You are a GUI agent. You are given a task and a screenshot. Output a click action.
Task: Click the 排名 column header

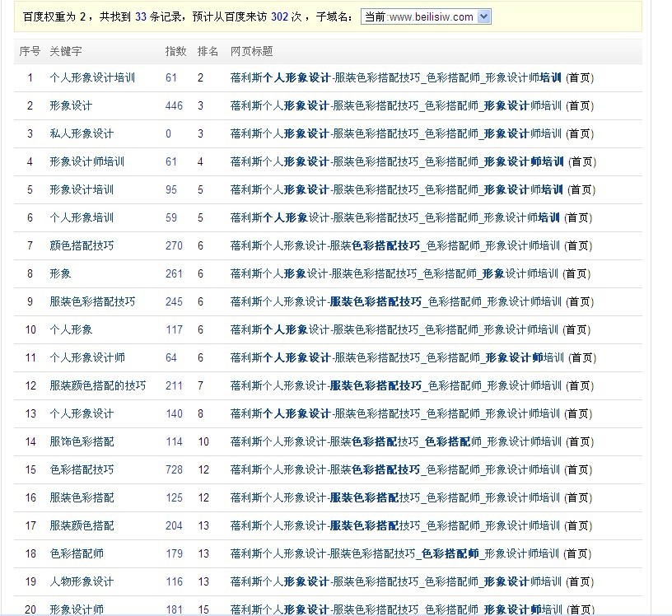coord(208,51)
